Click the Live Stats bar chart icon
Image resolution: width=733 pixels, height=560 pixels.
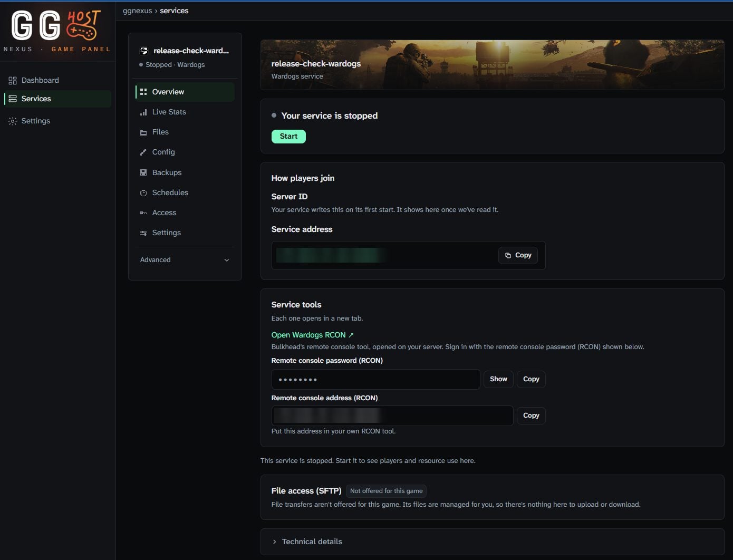tap(143, 112)
